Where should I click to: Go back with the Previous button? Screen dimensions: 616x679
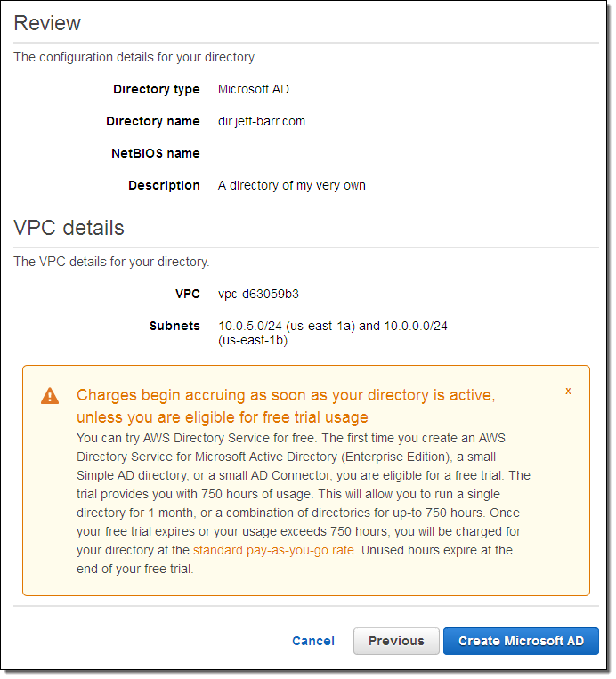396,641
